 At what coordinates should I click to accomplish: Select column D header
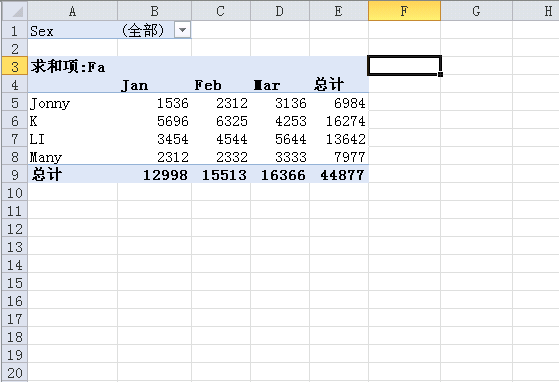[x=280, y=11]
